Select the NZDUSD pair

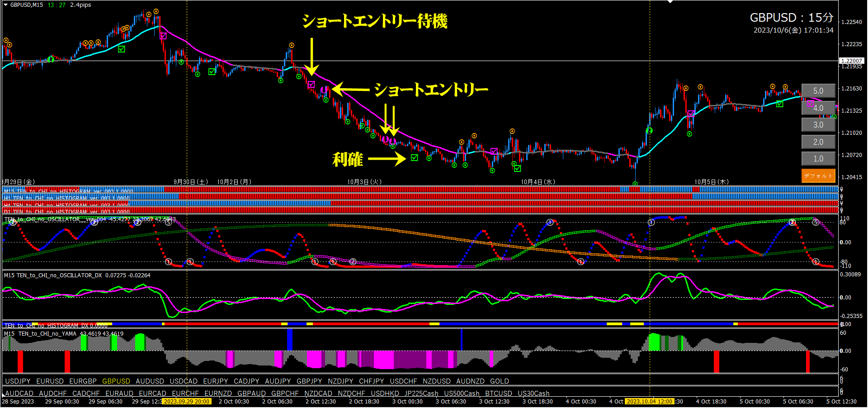click(437, 381)
